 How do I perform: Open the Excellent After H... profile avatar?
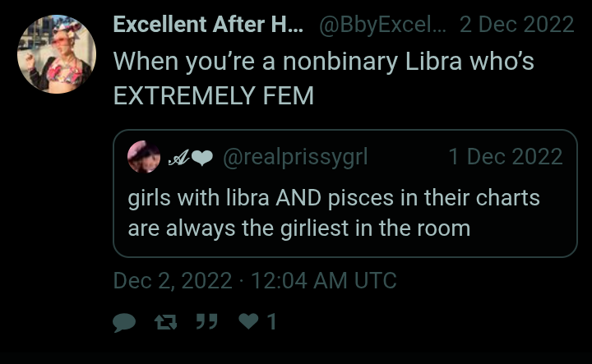point(57,54)
